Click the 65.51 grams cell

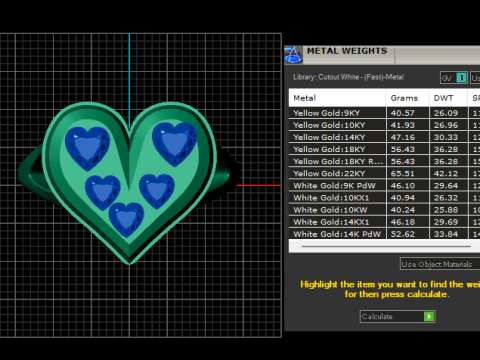(408, 173)
